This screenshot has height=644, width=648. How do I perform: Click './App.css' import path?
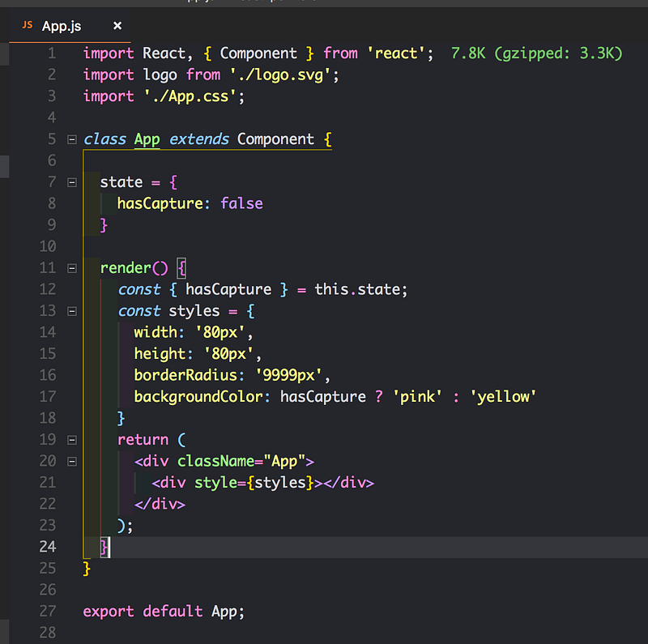[190, 96]
